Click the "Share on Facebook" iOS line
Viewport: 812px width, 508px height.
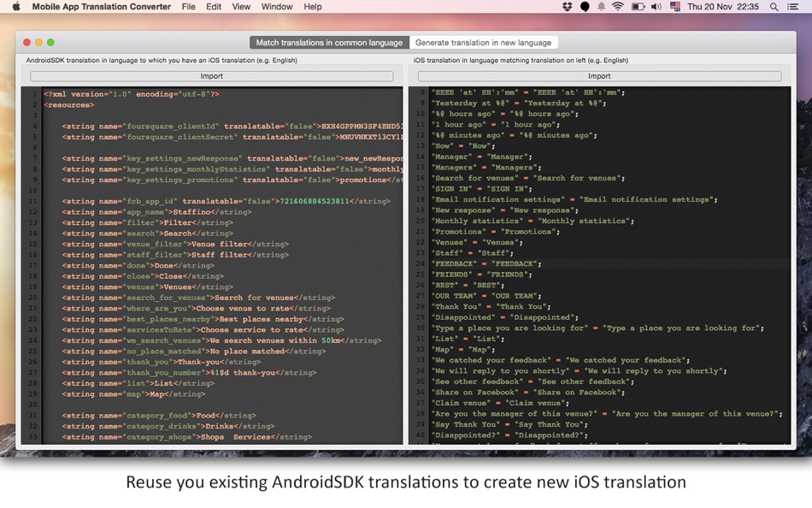click(529, 393)
